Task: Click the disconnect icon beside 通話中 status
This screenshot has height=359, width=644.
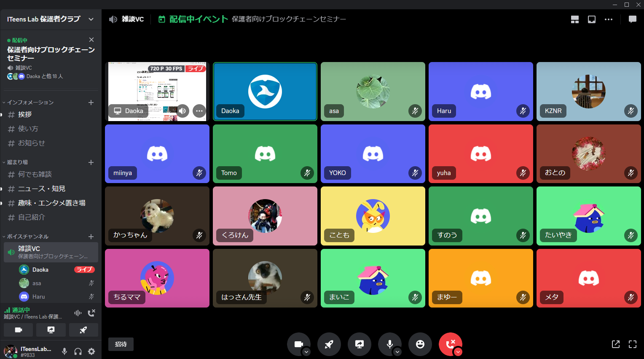Action: (91, 313)
